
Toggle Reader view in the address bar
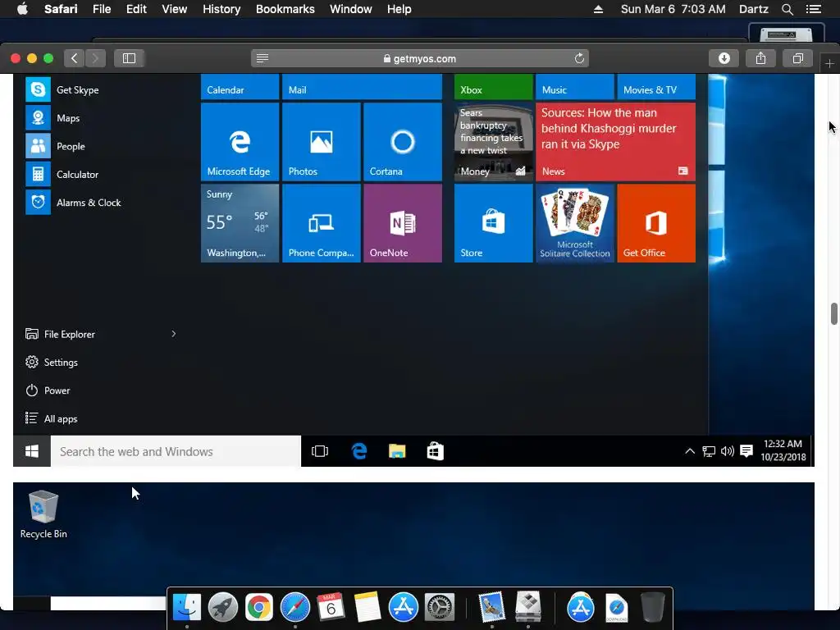click(x=262, y=58)
